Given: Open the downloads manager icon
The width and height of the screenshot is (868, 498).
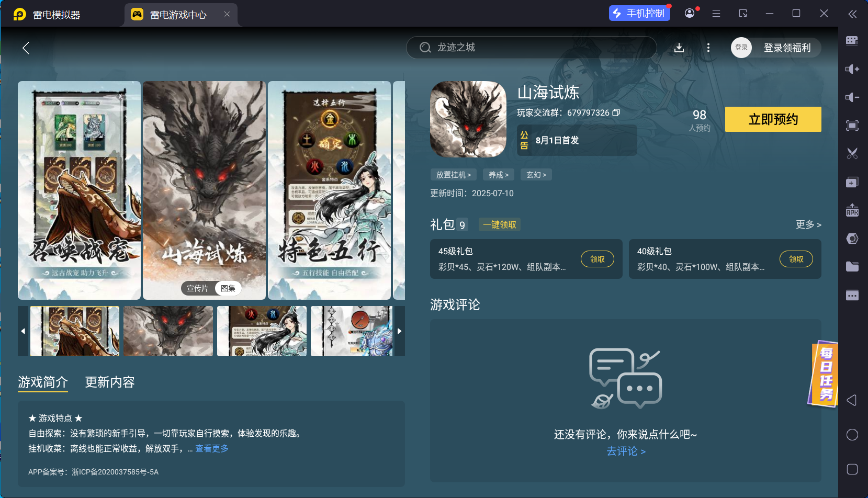Looking at the screenshot, I should [x=679, y=48].
